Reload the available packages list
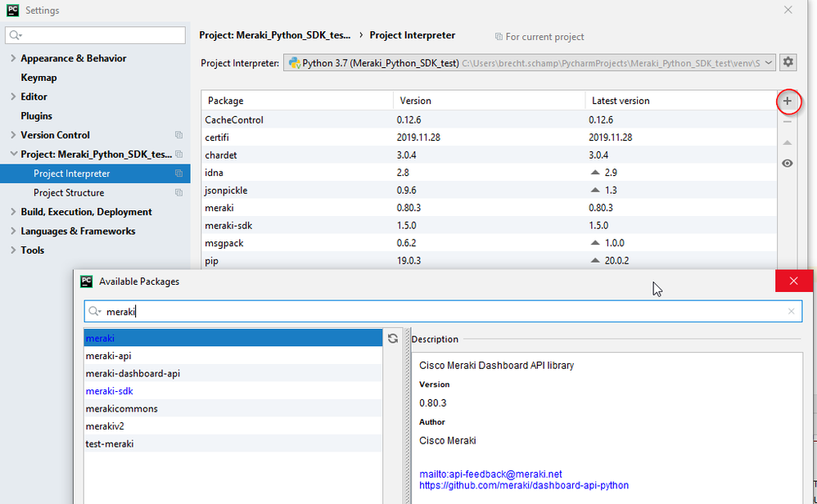Image resolution: width=817 pixels, height=504 pixels. point(393,339)
